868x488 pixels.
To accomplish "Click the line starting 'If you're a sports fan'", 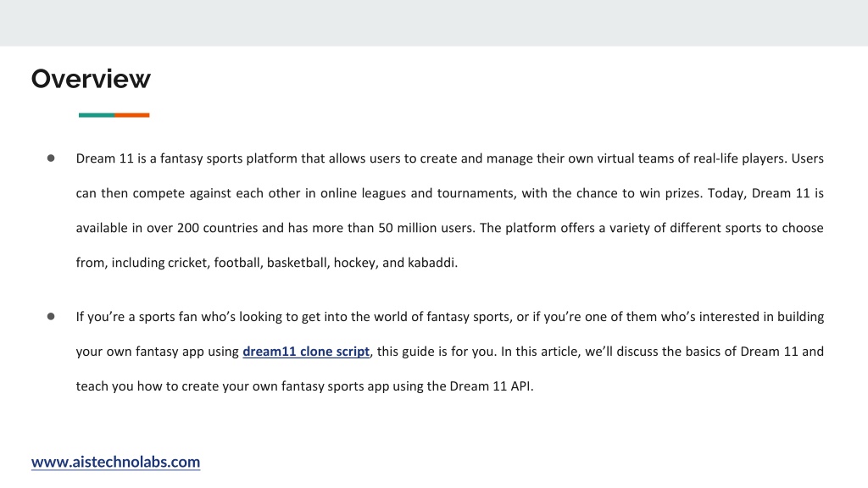I will pyautogui.click(x=449, y=317).
